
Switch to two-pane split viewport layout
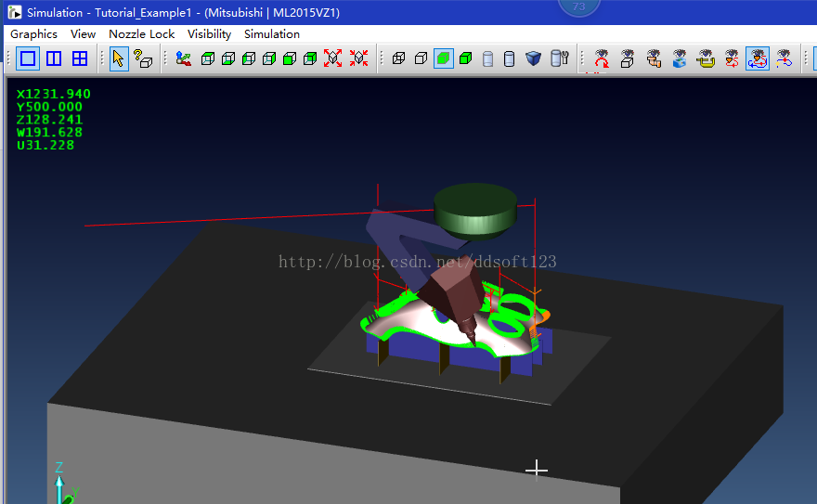pos(54,58)
